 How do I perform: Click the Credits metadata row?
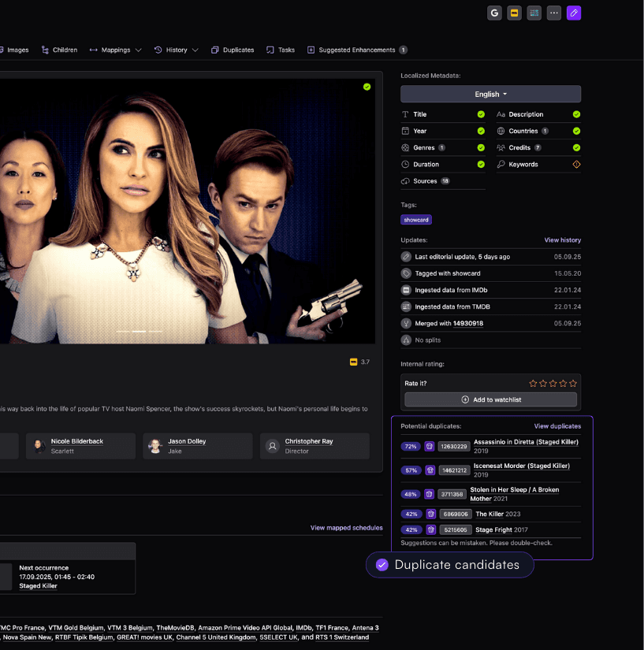click(538, 147)
